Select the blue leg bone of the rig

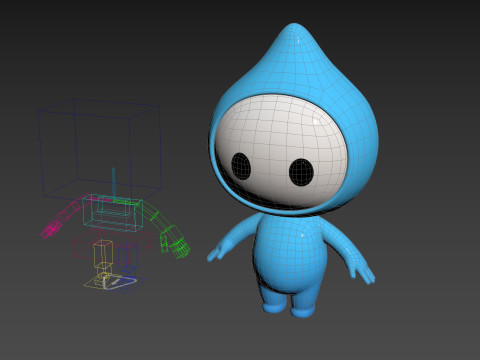[x=127, y=258]
